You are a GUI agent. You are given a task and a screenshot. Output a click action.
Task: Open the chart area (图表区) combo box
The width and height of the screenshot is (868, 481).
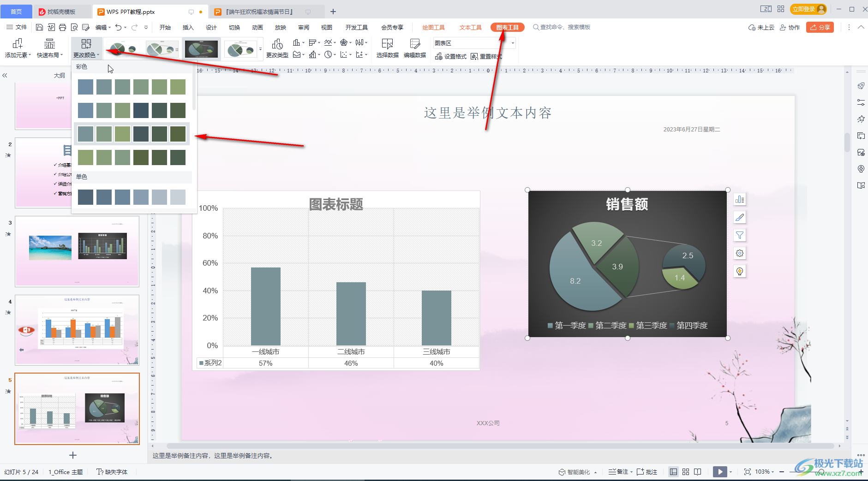[x=474, y=43]
